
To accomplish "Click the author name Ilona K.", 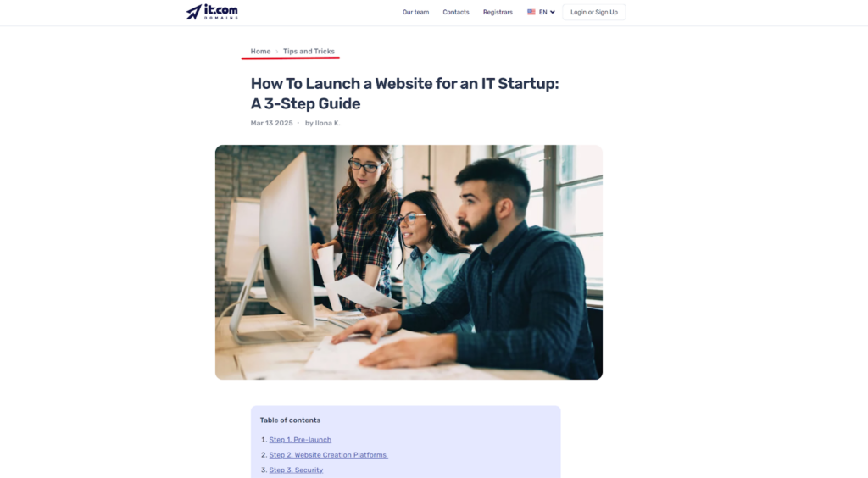I will point(328,124).
